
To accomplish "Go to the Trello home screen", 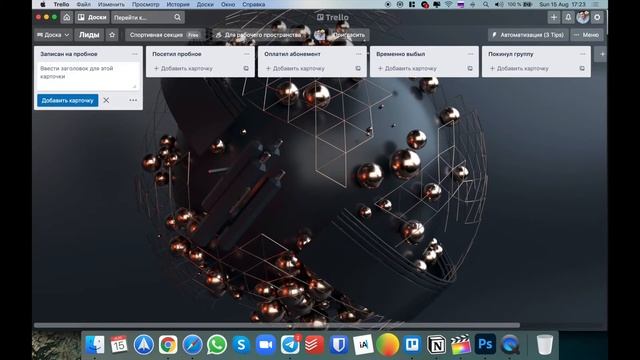I will coord(67,17).
